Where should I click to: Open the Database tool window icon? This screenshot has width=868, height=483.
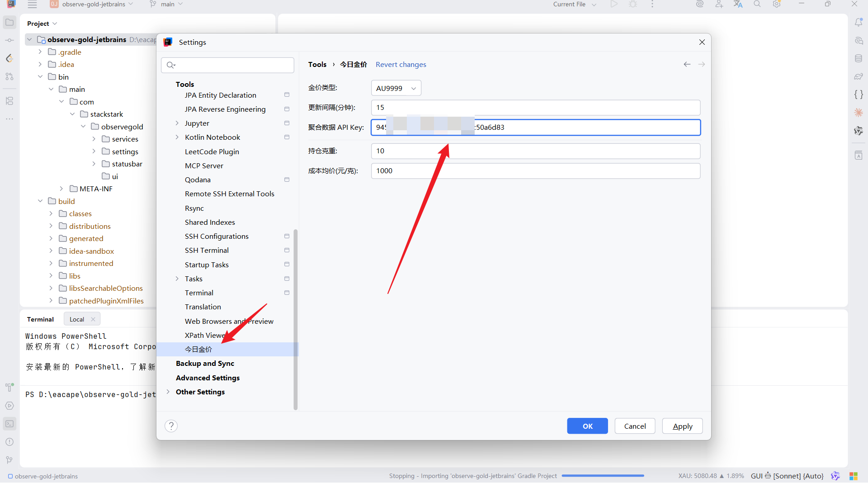coord(859,58)
